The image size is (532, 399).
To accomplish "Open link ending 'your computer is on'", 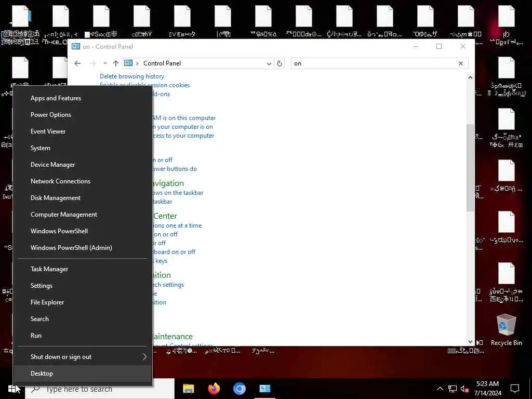I will click(182, 127).
